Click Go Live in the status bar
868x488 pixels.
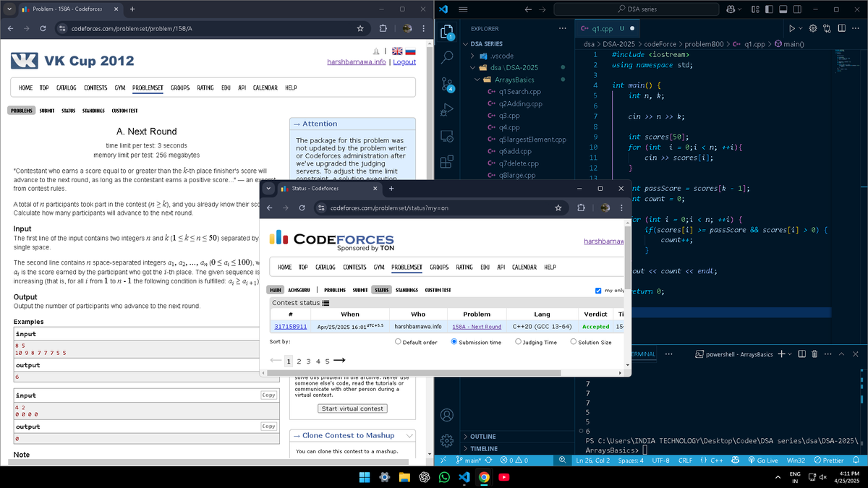(x=762, y=460)
